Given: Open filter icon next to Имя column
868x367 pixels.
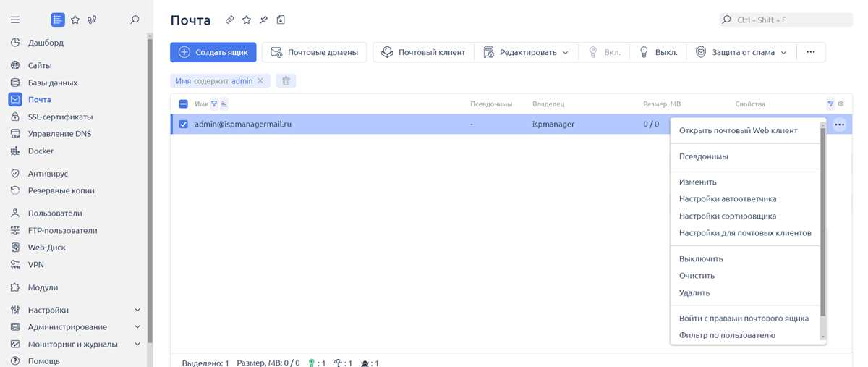Looking at the screenshot, I should pyautogui.click(x=214, y=104).
